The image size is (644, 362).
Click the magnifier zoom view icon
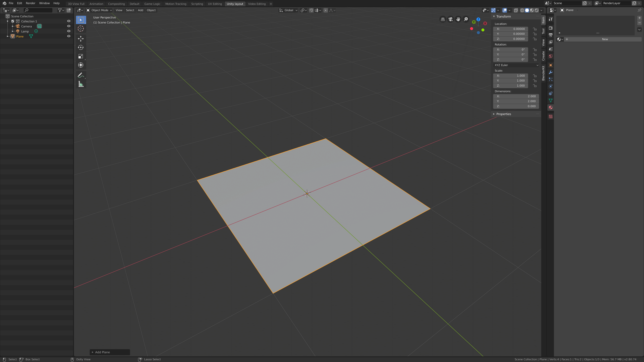466,19
